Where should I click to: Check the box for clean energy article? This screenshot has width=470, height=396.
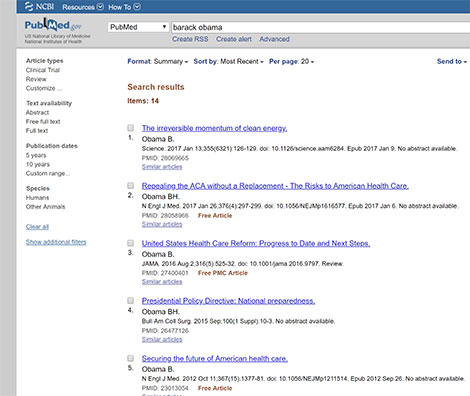pos(131,128)
